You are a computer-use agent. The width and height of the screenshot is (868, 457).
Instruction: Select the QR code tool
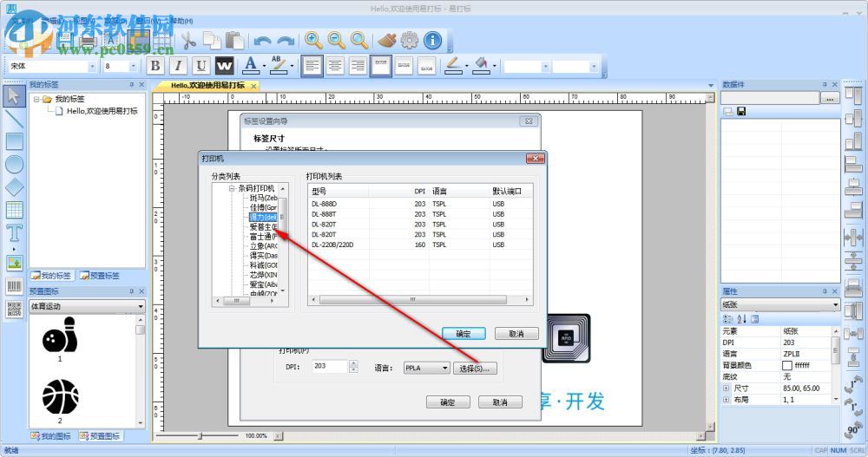click(14, 309)
